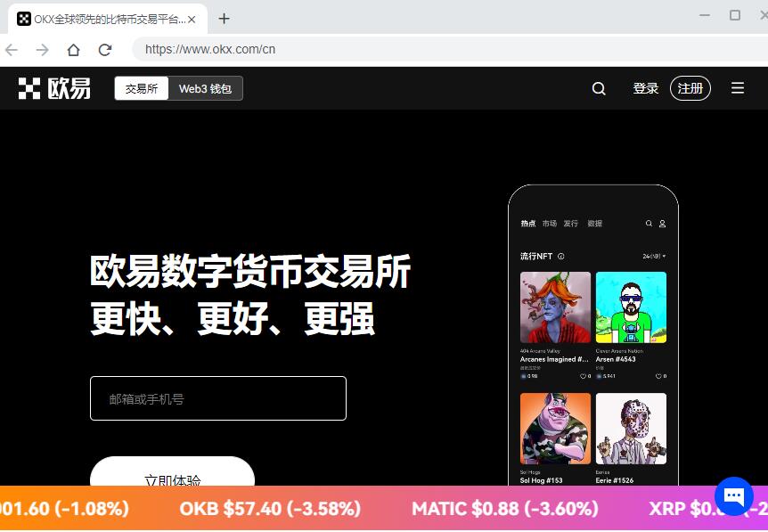Click the search icon inside the phone mockup
Screen dimensions: 768x532
pos(649,224)
